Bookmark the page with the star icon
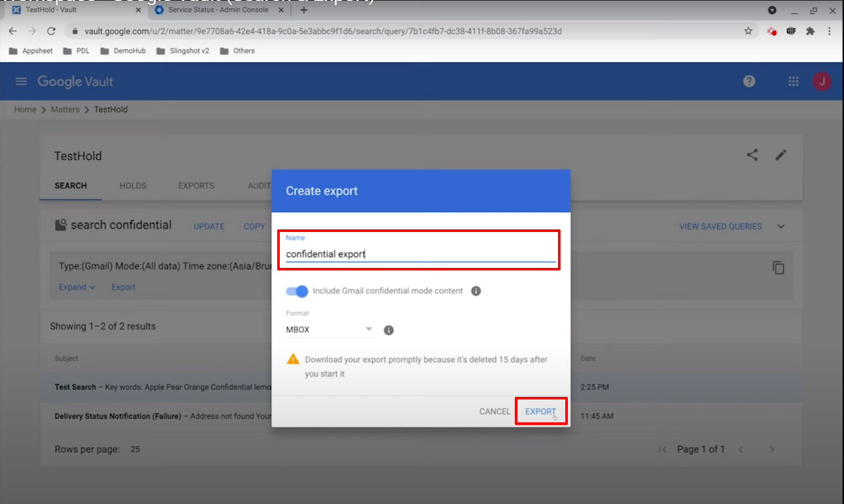The image size is (844, 504). tap(749, 31)
